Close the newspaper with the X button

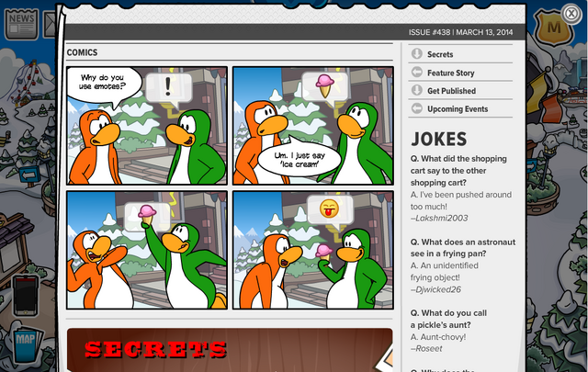pos(571,14)
